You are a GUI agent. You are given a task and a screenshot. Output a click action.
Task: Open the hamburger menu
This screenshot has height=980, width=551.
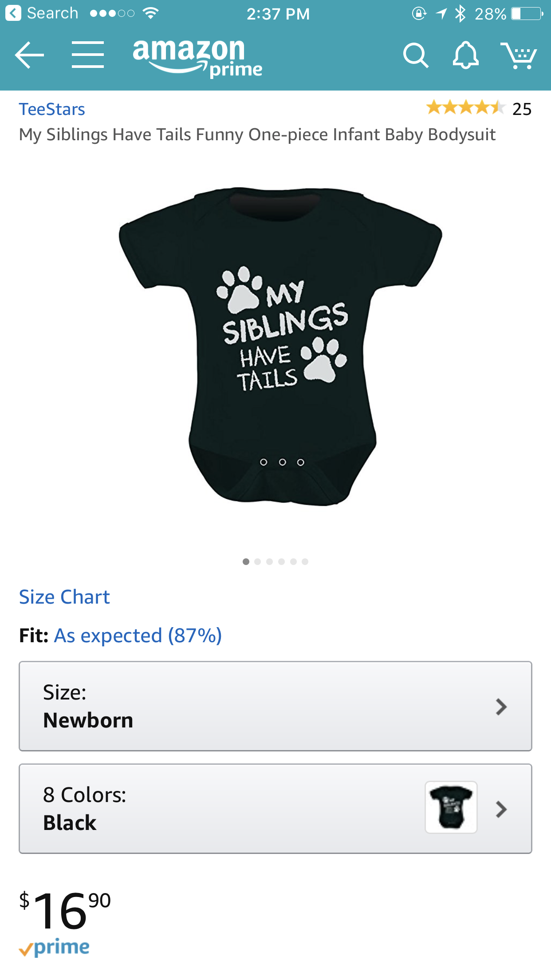pos(88,55)
